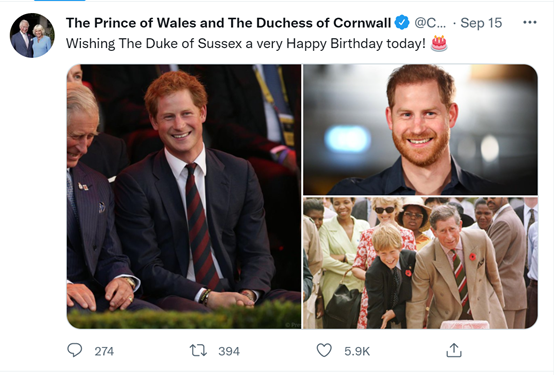Open the account profile picture
This screenshot has width=554, height=375.
(32, 35)
